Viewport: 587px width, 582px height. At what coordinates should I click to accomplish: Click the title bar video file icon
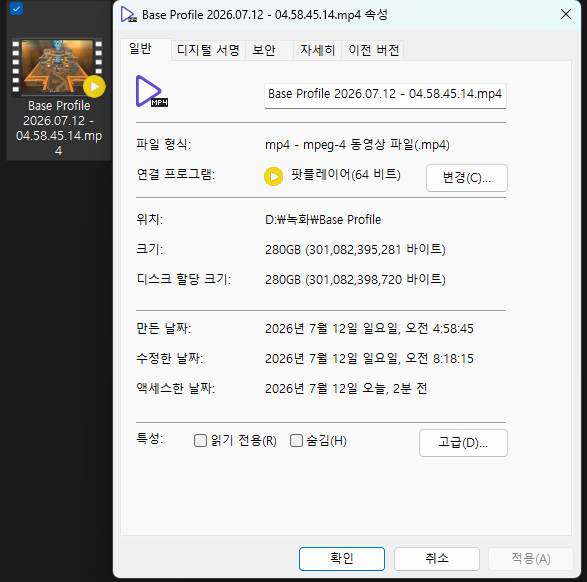[x=128, y=15]
